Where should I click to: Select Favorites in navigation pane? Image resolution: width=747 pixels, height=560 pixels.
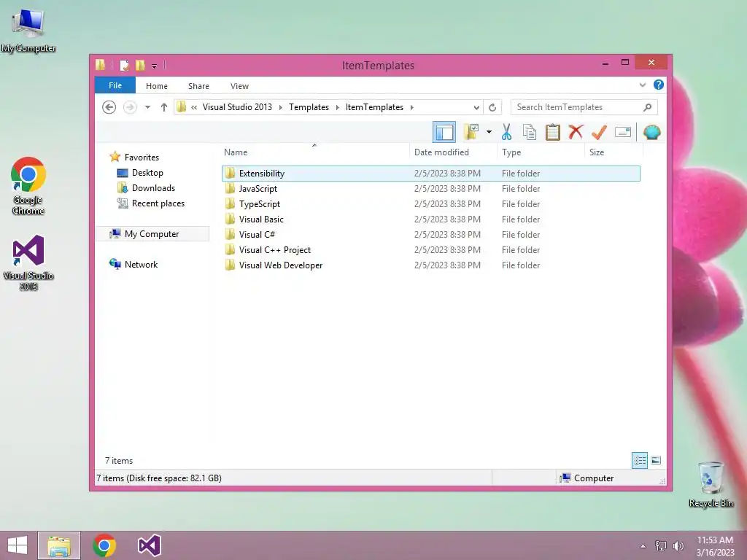pyautogui.click(x=142, y=157)
